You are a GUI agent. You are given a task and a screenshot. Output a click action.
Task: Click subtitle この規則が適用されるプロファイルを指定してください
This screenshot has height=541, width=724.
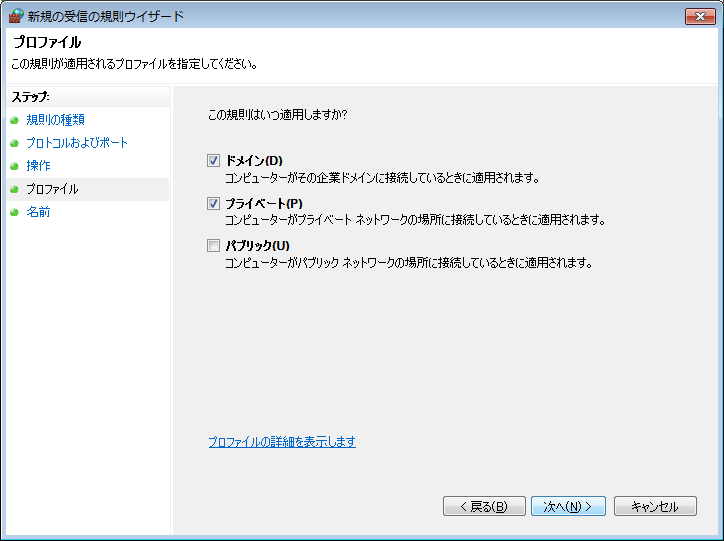(134, 64)
